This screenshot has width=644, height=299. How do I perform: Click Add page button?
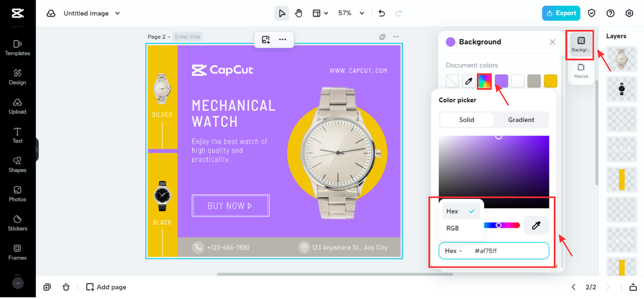pyautogui.click(x=106, y=287)
